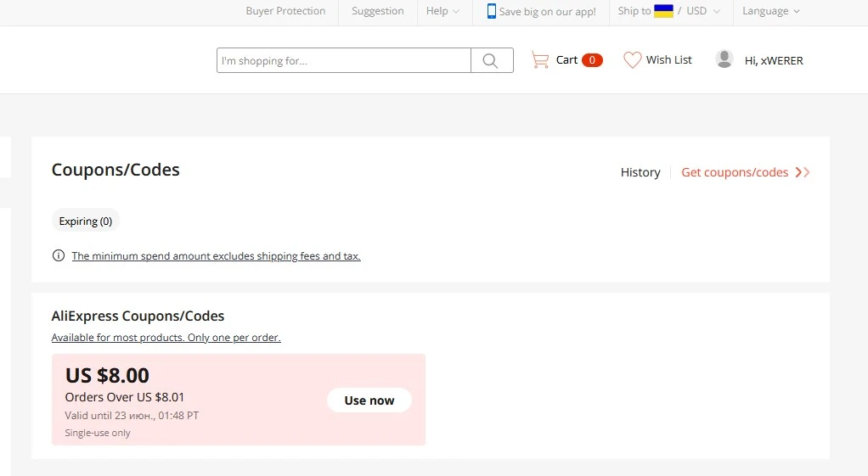Select the Expiring (0) filter
Image resolution: width=868 pixels, height=476 pixels.
coord(86,221)
